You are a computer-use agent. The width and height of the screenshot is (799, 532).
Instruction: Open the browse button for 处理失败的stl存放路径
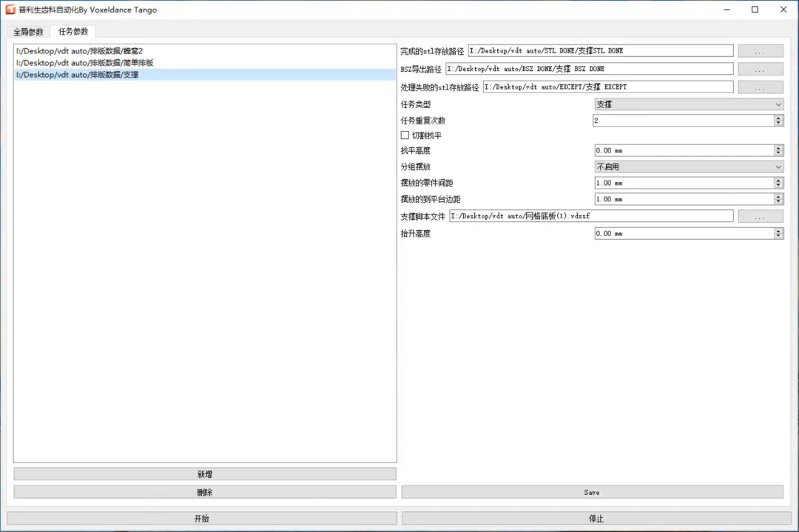pos(760,87)
